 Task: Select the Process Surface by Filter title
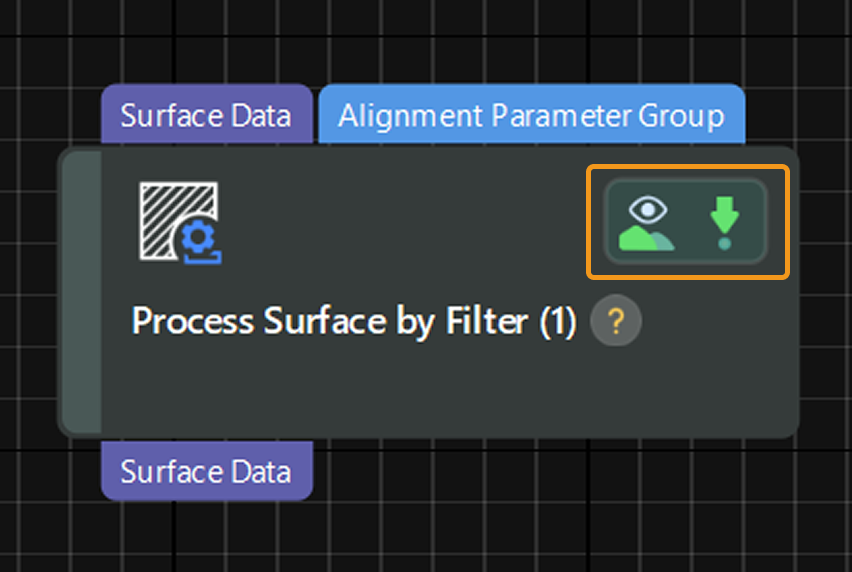pyautogui.click(x=354, y=322)
